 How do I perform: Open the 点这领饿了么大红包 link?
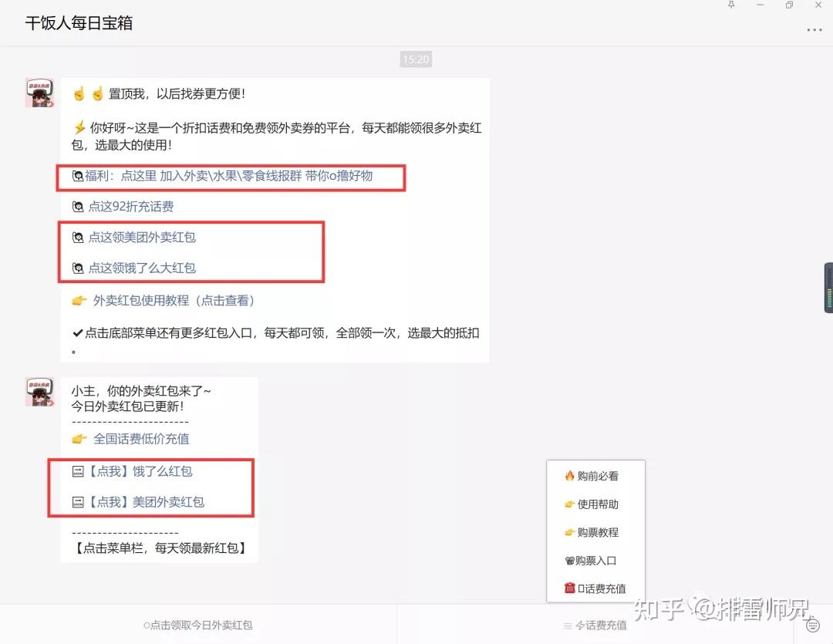pos(142,268)
